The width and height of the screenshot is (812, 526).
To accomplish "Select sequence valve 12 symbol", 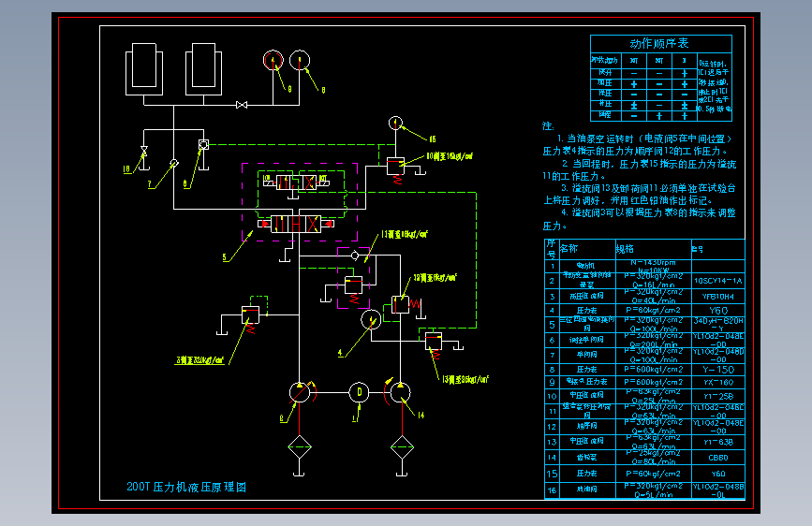I will point(401,304).
